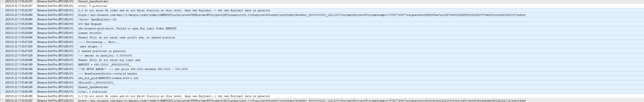644x102 pixels.
Task: Click the 'trades-2025-1.txt' file path line
Action: tap(108, 78)
